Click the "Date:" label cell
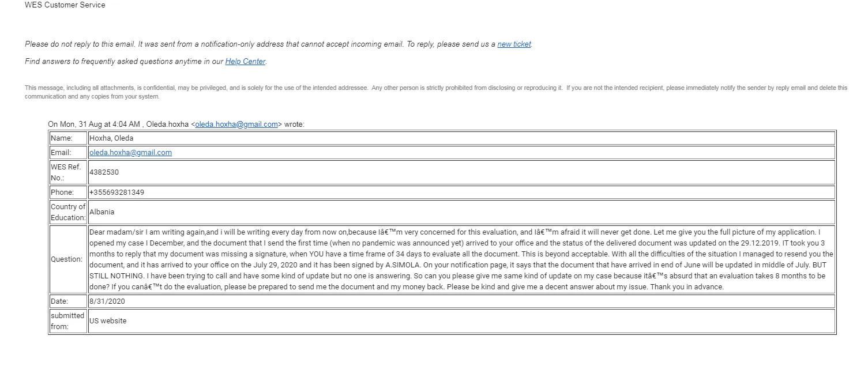Screen dimensions: 868x366 [x=59, y=301]
